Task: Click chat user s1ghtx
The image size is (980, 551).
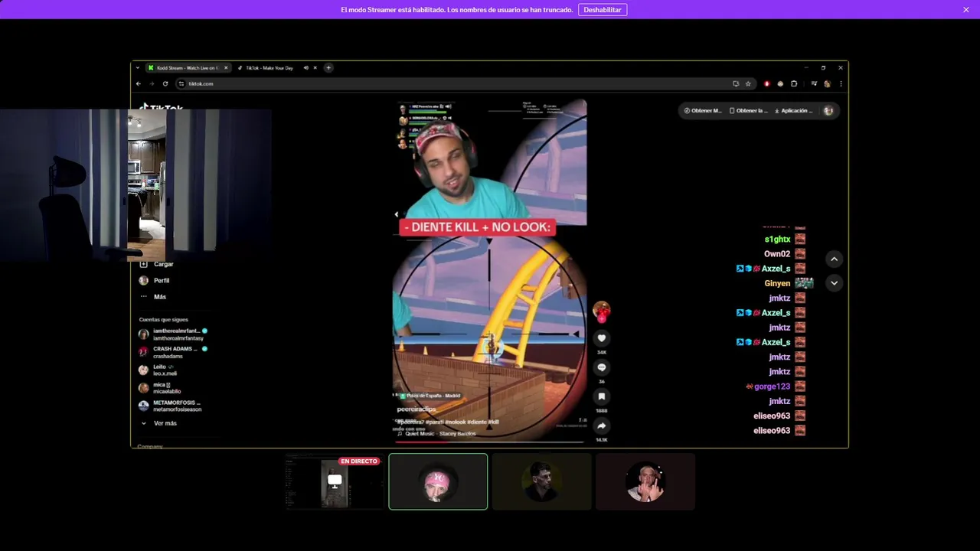Action: point(777,240)
